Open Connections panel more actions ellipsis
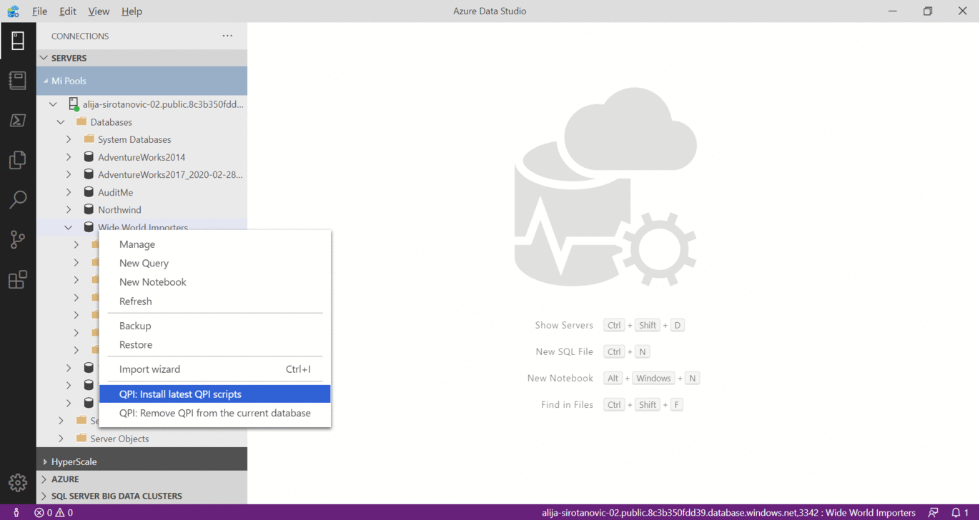The width and height of the screenshot is (980, 520). 227,36
